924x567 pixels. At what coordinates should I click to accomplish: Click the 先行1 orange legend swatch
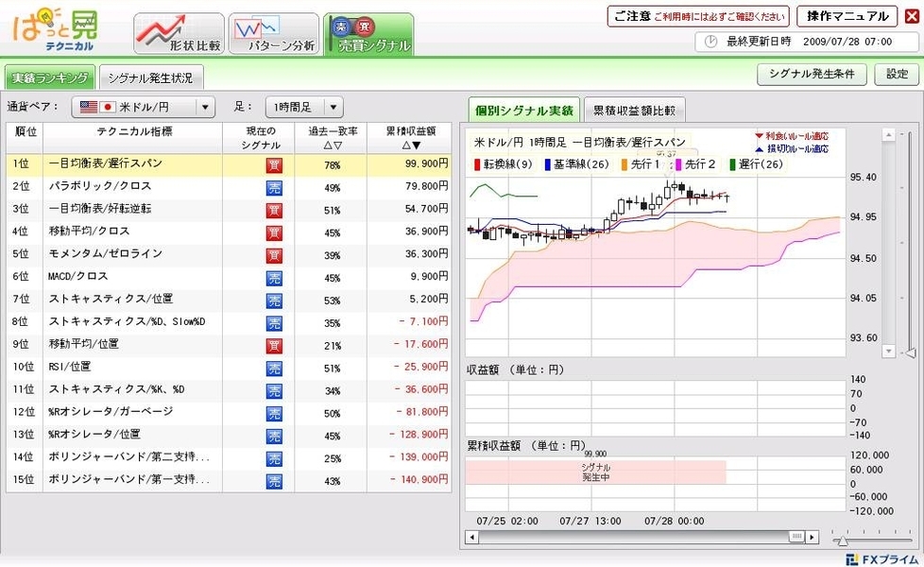625,164
